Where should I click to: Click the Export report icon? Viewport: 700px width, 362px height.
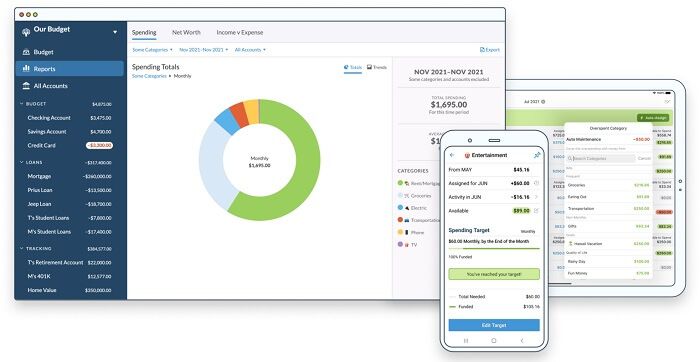[x=482, y=50]
